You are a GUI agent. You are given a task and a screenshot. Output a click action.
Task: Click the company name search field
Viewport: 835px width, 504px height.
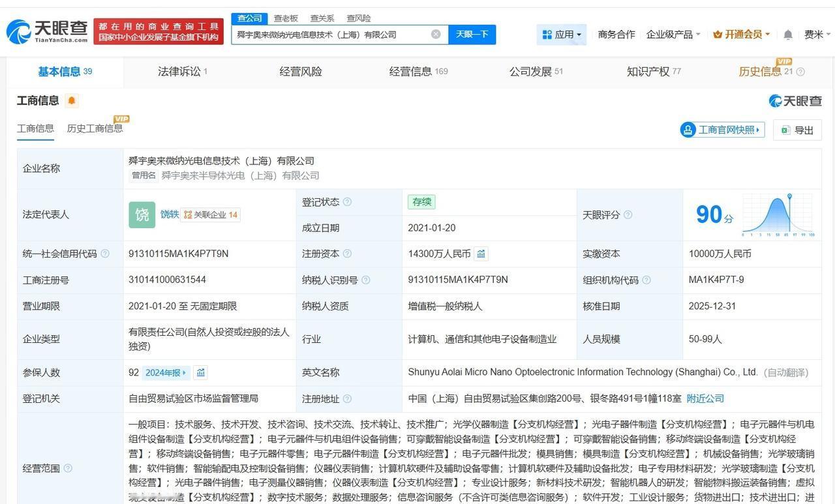click(329, 35)
